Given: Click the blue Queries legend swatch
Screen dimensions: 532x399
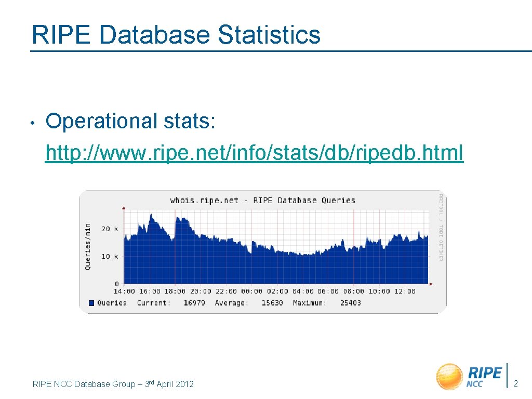Looking at the screenshot, I should point(91,303).
